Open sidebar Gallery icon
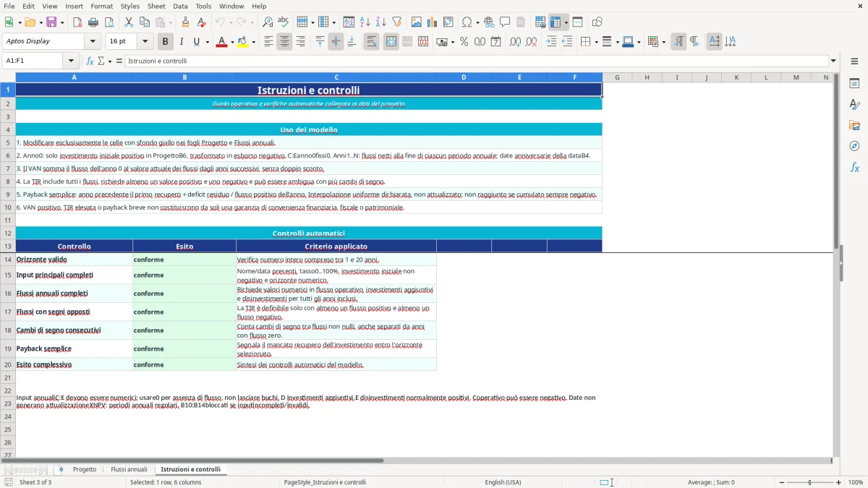 click(x=854, y=125)
